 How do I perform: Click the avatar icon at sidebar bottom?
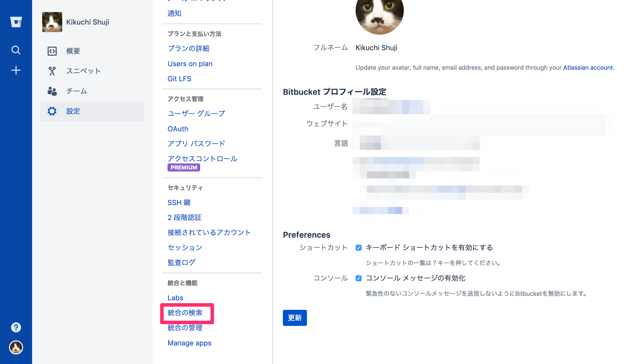[x=16, y=348]
